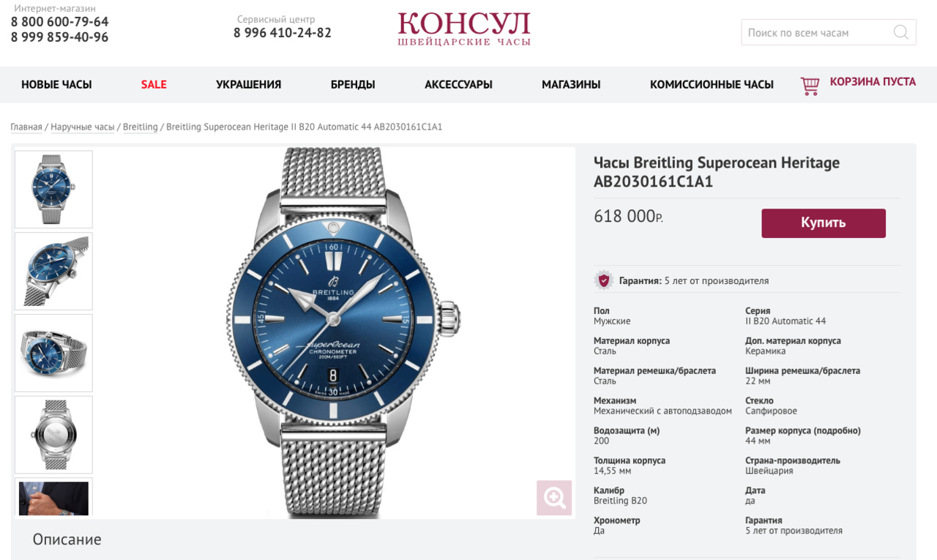Click the search magnifier icon
This screenshot has width=937, height=560.
click(900, 32)
